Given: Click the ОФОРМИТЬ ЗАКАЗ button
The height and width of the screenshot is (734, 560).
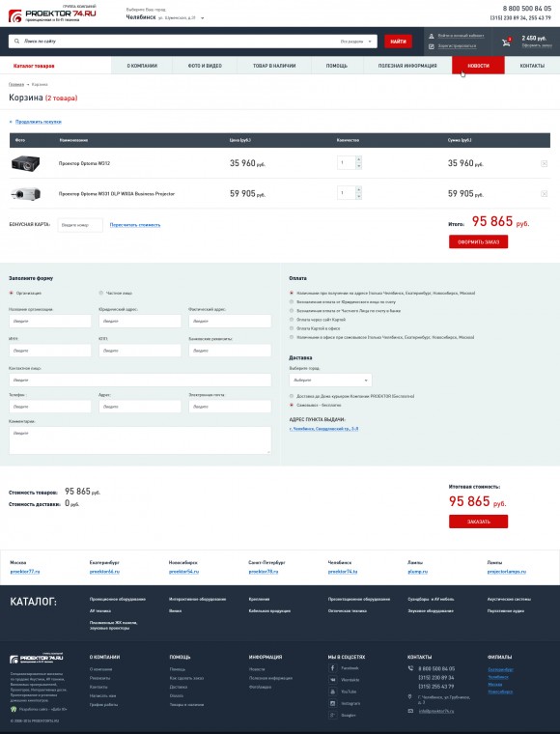Looking at the screenshot, I should point(478,242).
